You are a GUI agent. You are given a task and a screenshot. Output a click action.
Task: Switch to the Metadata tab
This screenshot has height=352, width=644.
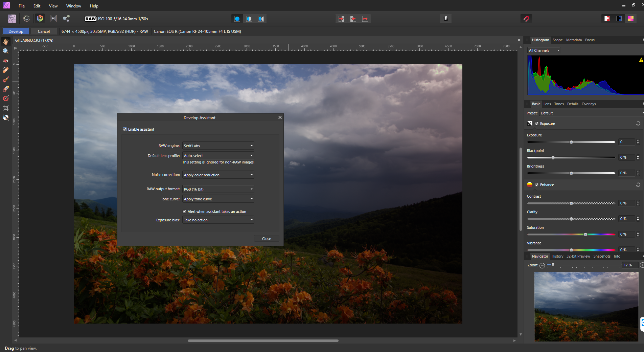pyautogui.click(x=574, y=40)
